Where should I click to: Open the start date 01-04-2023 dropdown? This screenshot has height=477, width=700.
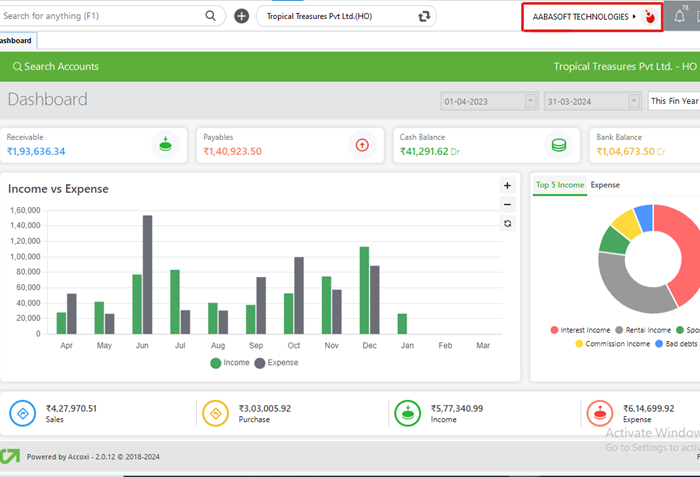click(530, 101)
